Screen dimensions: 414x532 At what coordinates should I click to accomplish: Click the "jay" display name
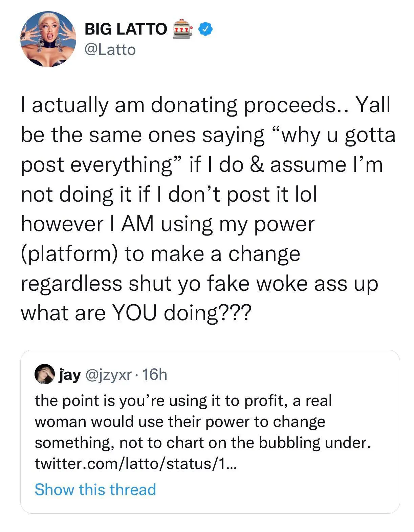[69, 375]
